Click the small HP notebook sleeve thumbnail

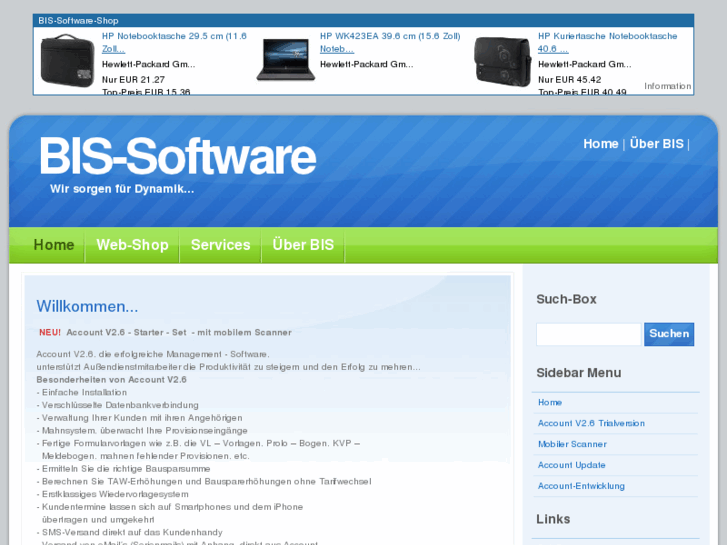tap(68, 60)
